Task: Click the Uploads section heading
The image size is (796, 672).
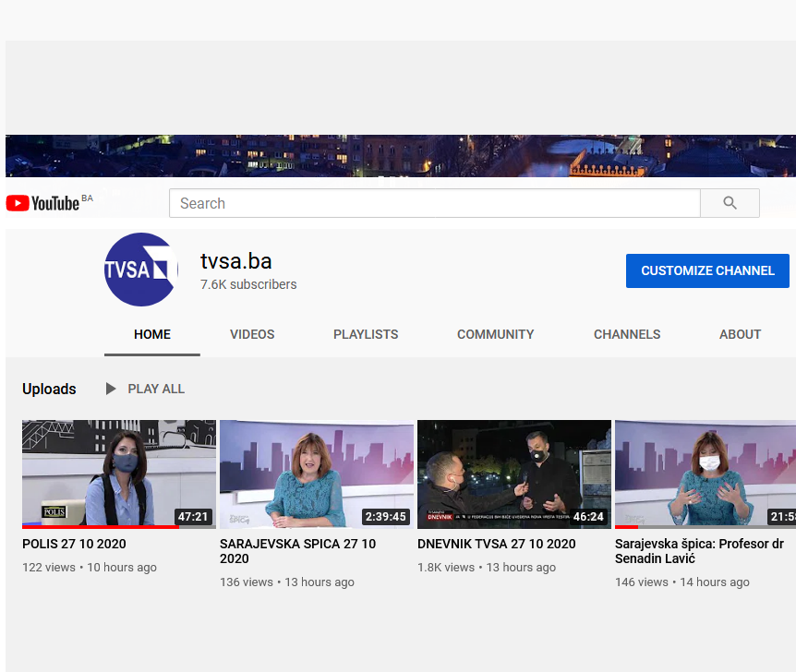Action: [x=49, y=389]
